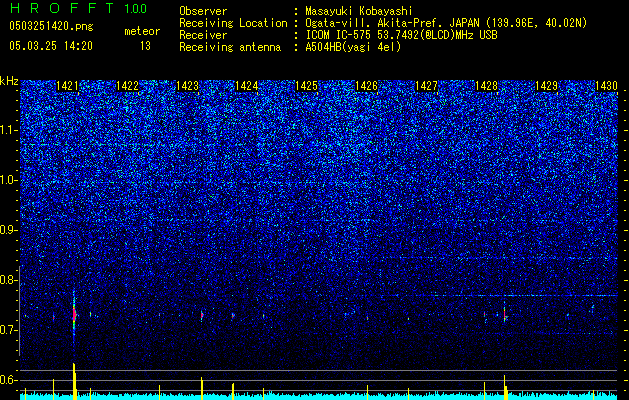
Task: Click the 1422 time axis label
Action: coord(127,86)
